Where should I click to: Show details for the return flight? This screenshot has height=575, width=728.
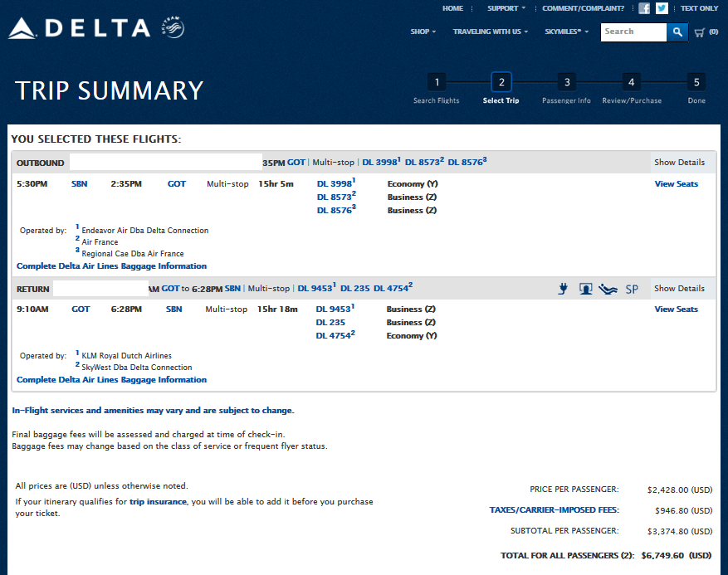679,289
